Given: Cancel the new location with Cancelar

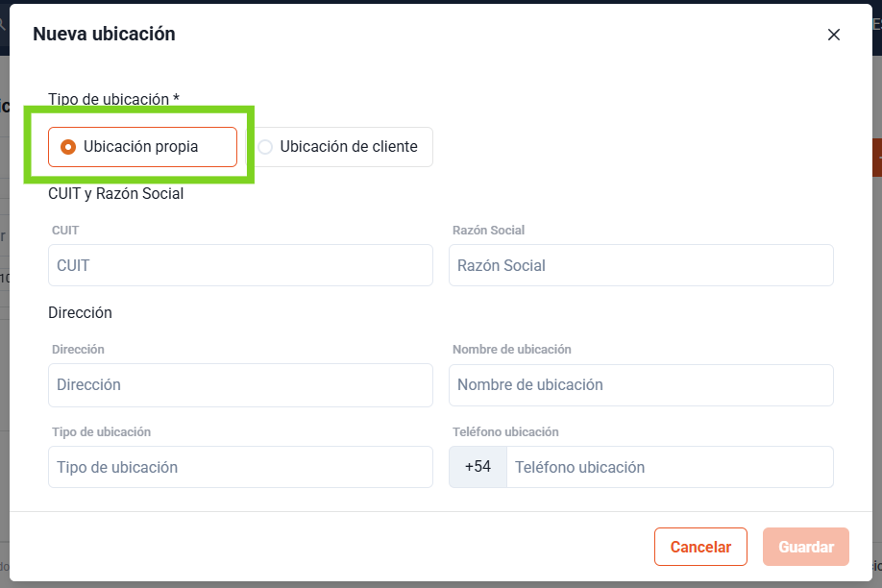Looking at the screenshot, I should click(700, 547).
